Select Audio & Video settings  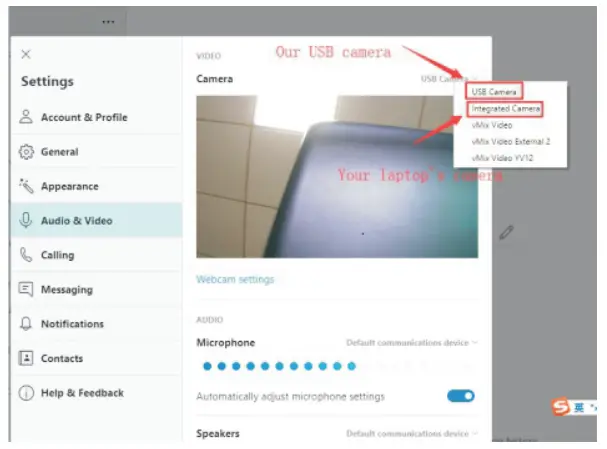point(97,220)
